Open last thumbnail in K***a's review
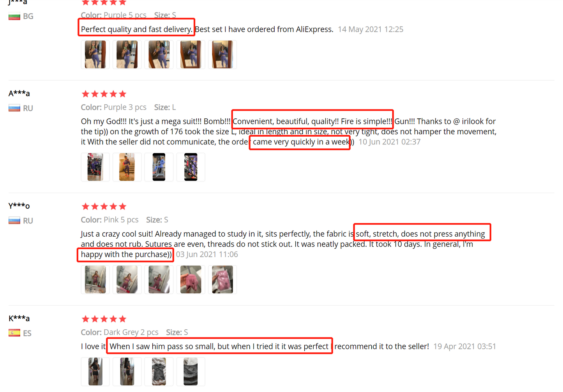Viewport: 563px width, 392px height. [x=191, y=372]
